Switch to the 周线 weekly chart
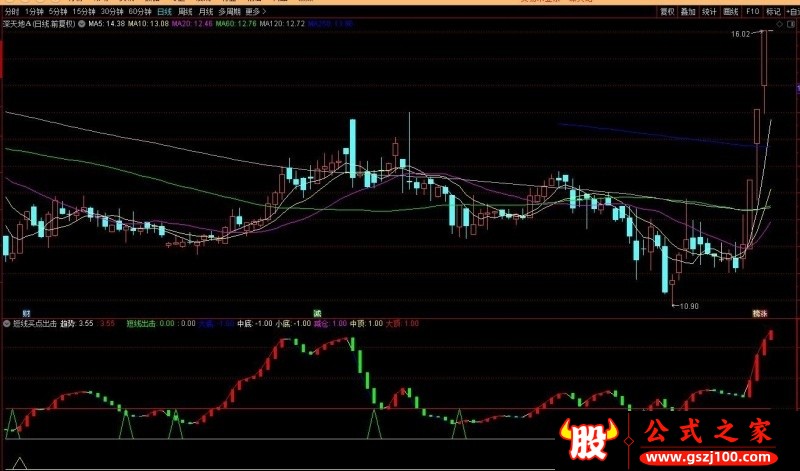800x471 pixels. [185, 12]
